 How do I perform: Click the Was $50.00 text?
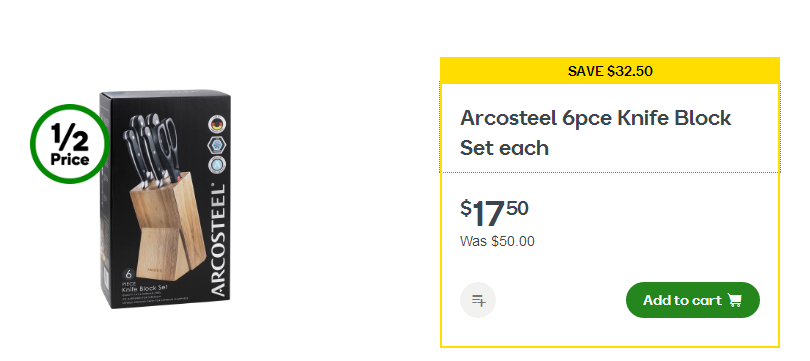[497, 241]
